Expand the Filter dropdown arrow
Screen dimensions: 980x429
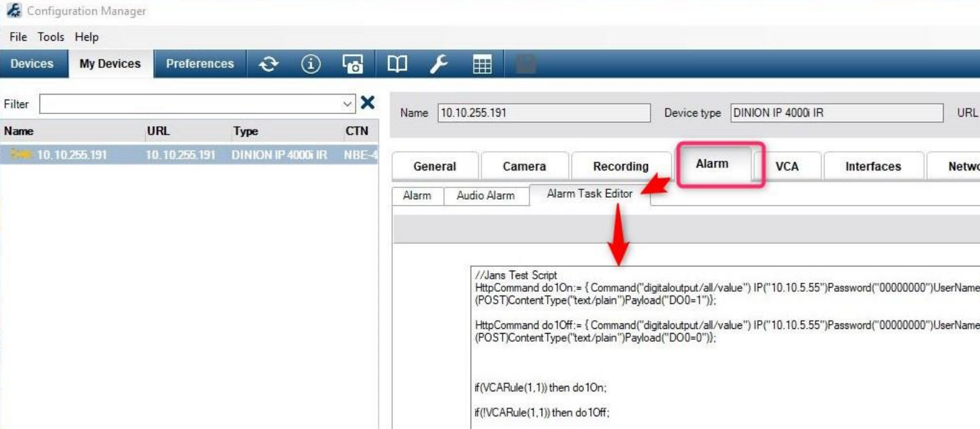tap(347, 104)
